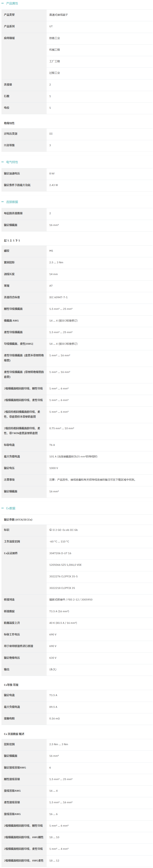The image size is (153, 868).
Task: Click the 注意事项 note text
Action: click(x=93, y=480)
